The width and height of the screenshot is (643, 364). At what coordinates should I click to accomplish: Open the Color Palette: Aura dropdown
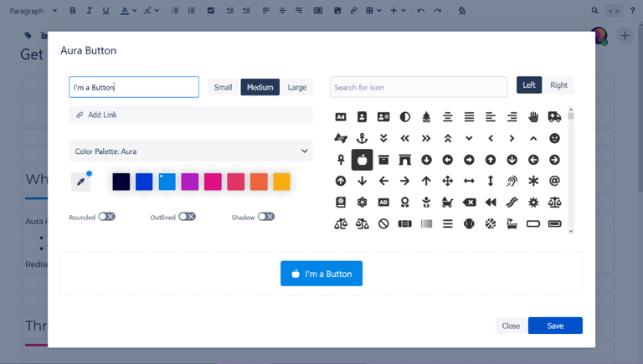[x=191, y=151]
